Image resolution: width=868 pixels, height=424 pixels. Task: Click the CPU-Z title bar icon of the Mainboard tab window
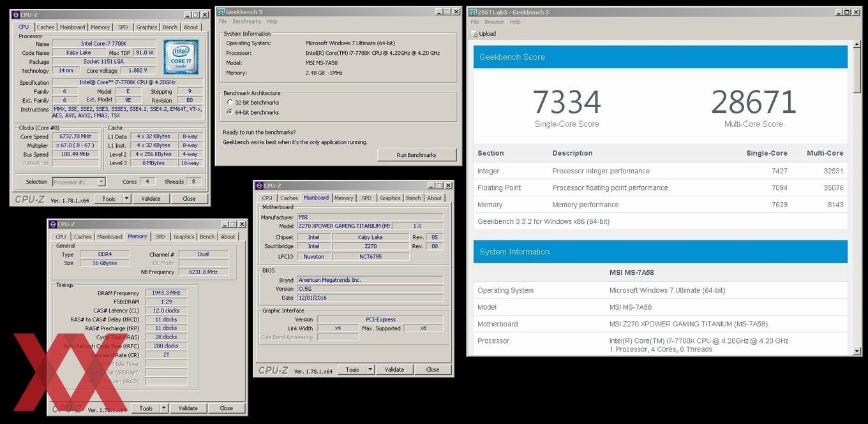click(x=259, y=186)
